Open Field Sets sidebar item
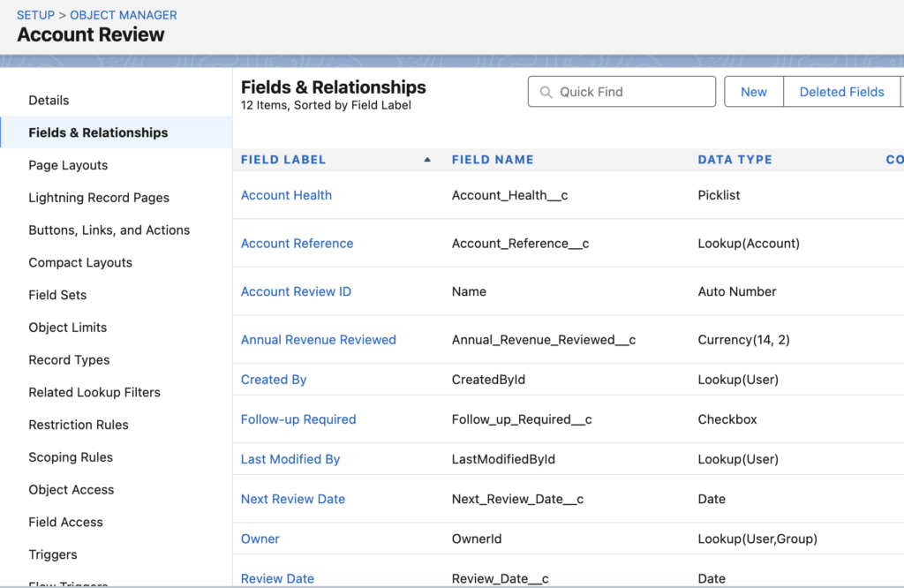904x588 pixels. (x=57, y=295)
